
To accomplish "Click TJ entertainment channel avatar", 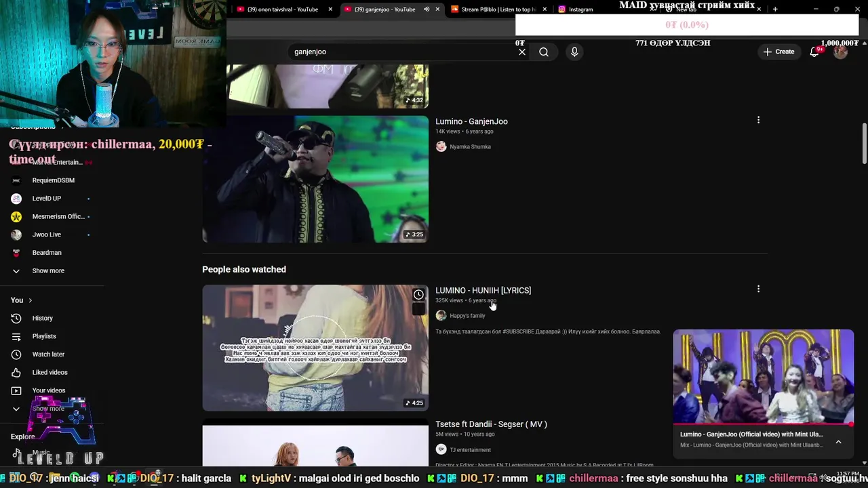I will pos(441,449).
